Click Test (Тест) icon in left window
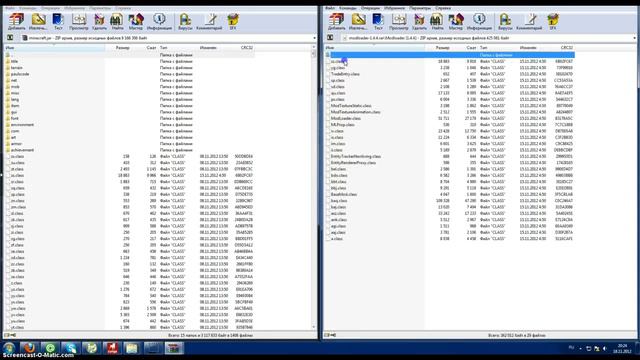The height and width of the screenshot is (360, 640). point(58,21)
